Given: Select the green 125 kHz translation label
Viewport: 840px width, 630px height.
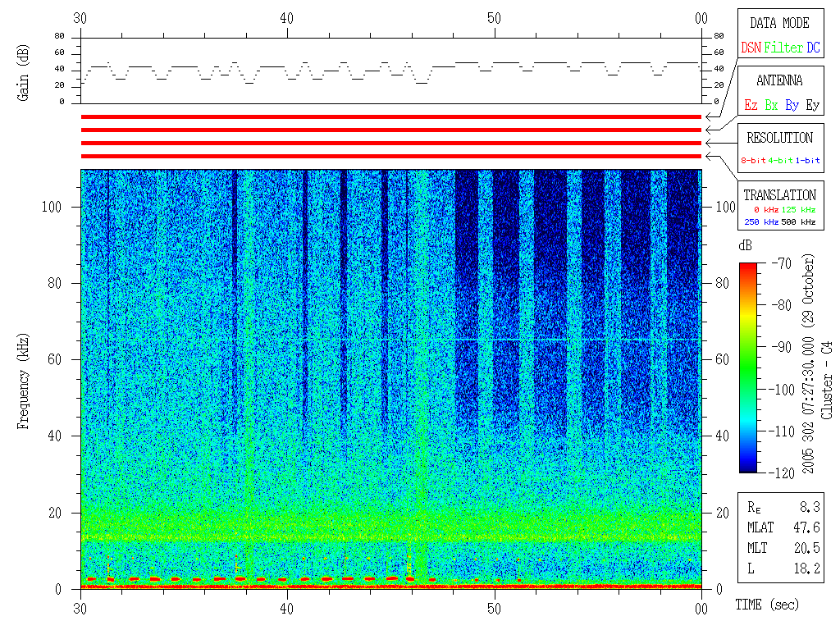Looking at the screenshot, I should coord(798,209).
